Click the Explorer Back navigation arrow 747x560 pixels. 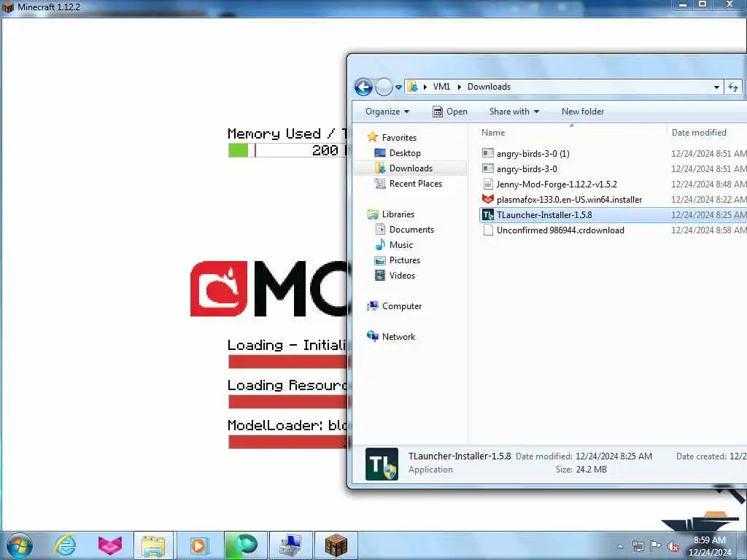[363, 87]
